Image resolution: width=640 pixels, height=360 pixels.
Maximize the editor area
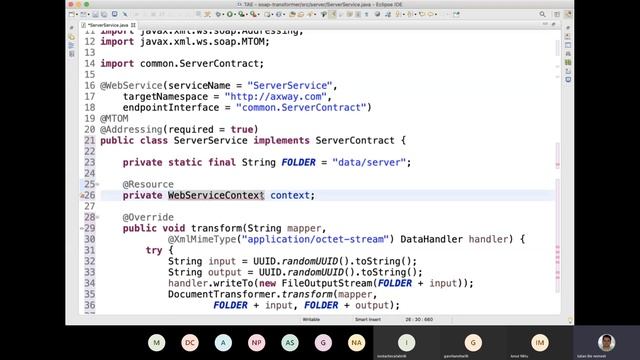553,24
